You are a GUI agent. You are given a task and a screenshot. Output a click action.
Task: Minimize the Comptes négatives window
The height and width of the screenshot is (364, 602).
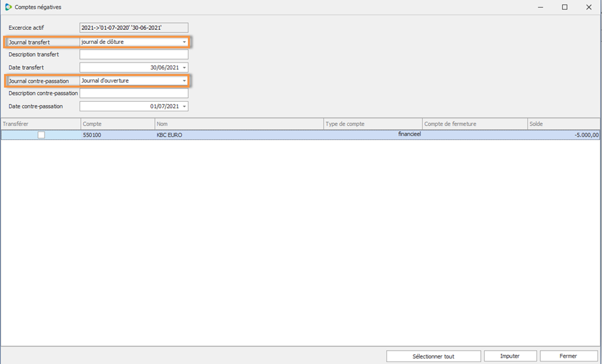[x=541, y=7]
